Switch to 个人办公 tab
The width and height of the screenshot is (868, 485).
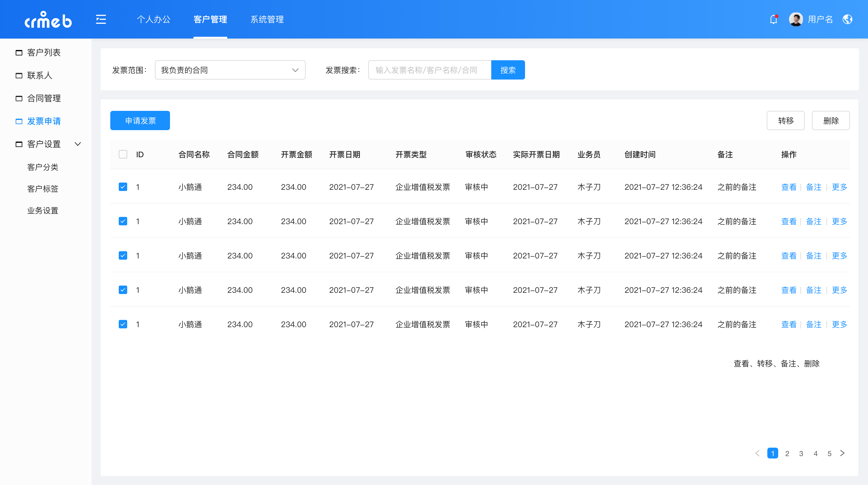(154, 20)
